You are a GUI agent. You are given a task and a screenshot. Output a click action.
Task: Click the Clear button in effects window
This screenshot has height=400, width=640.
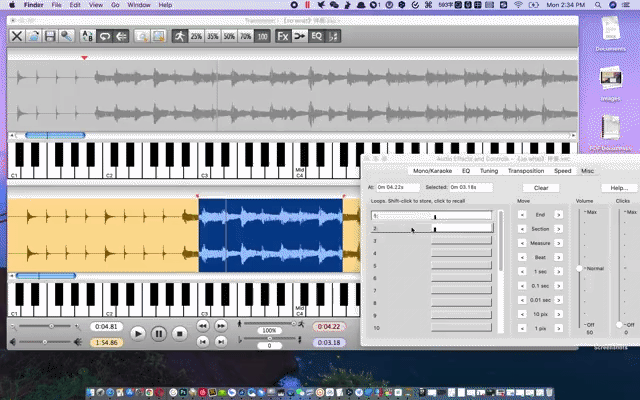[541, 188]
